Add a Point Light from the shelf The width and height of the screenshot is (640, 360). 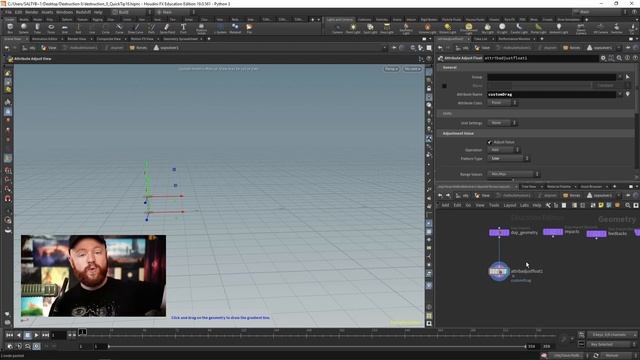(353, 28)
